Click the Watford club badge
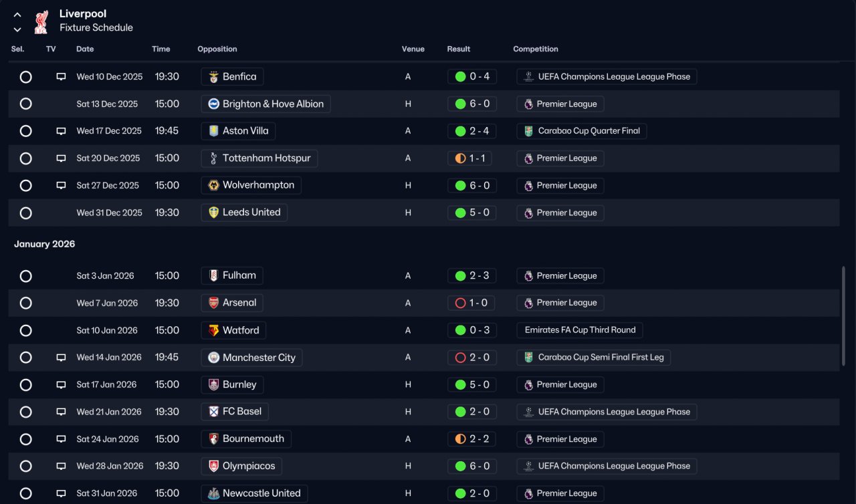The height and width of the screenshot is (504, 856). pyautogui.click(x=213, y=330)
